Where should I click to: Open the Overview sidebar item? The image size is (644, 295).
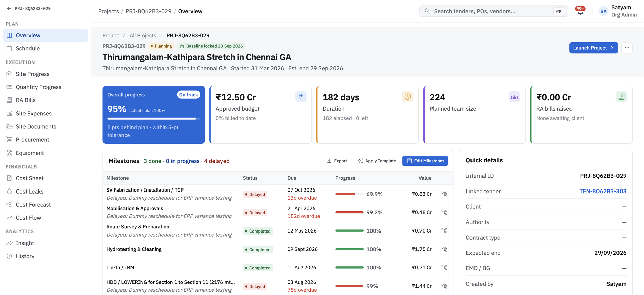point(45,35)
